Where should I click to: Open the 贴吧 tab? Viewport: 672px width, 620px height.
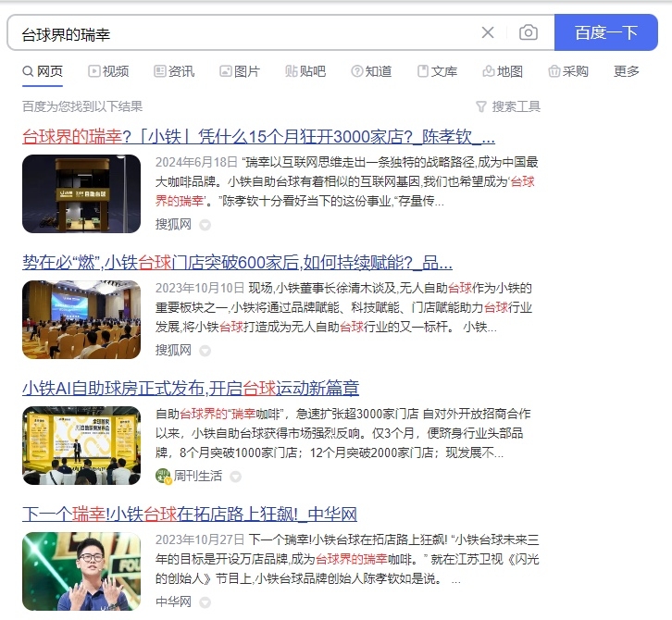pyautogui.click(x=305, y=71)
